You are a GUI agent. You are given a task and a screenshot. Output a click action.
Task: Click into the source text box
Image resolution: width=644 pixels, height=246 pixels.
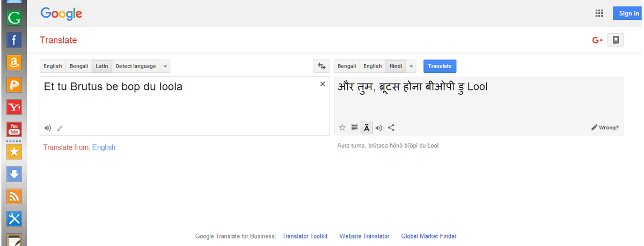click(x=185, y=106)
